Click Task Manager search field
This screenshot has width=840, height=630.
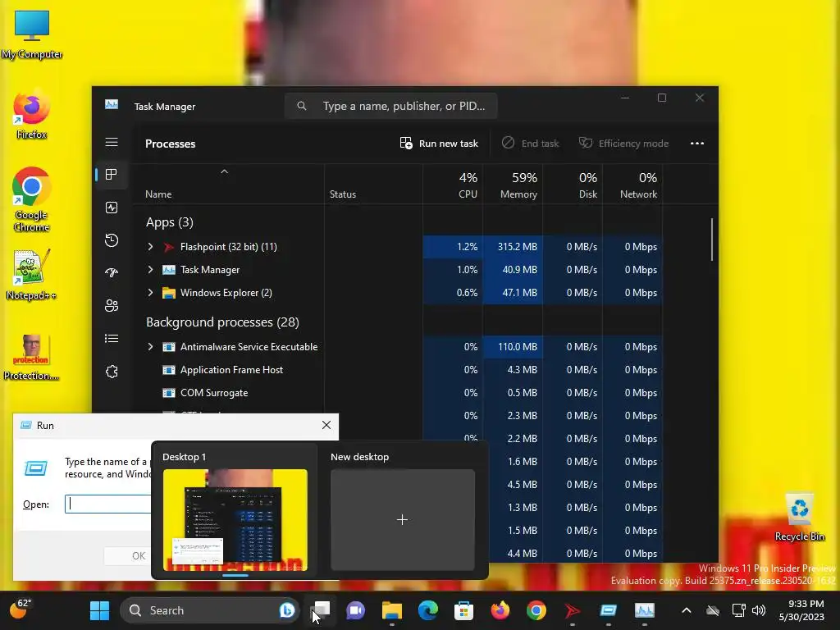click(x=391, y=106)
